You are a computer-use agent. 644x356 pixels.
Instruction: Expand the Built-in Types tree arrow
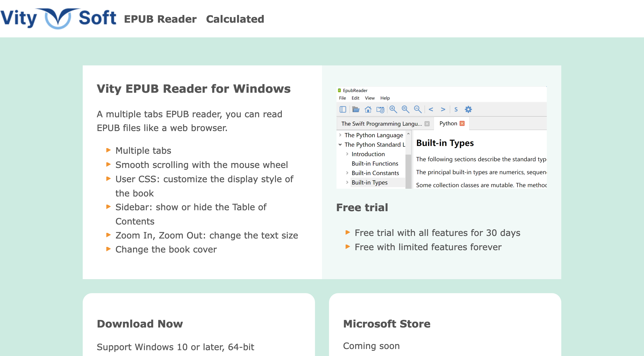pos(347,182)
